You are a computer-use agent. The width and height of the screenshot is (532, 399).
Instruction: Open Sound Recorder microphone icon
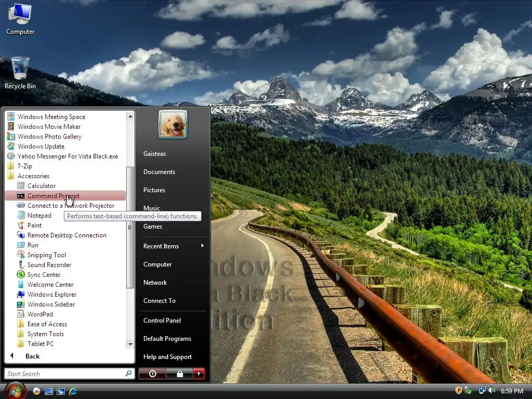(x=21, y=264)
